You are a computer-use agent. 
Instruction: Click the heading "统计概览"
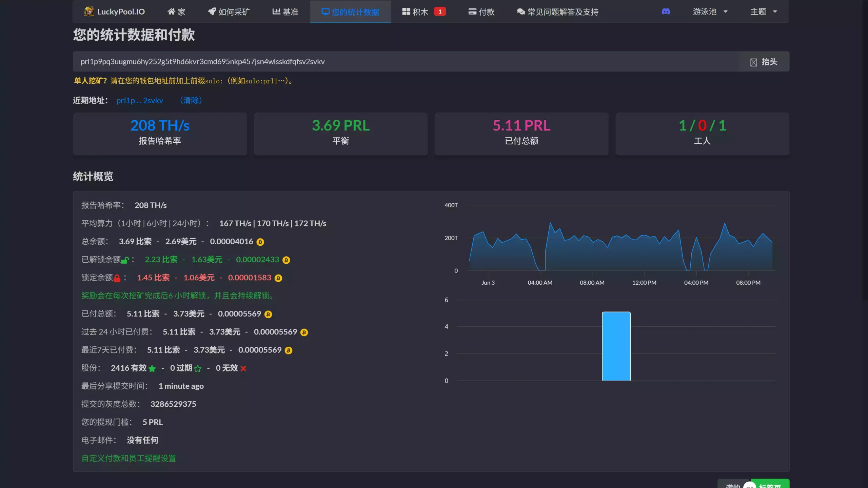point(93,176)
